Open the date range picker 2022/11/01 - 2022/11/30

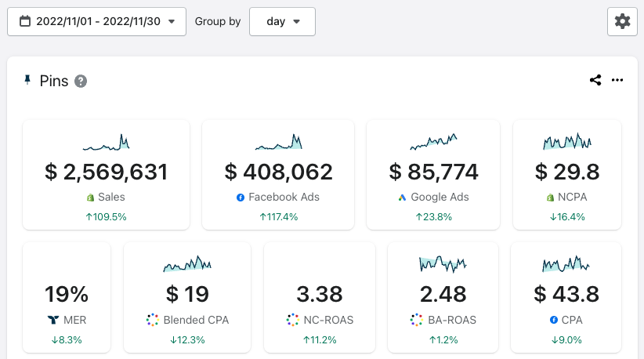tap(96, 21)
